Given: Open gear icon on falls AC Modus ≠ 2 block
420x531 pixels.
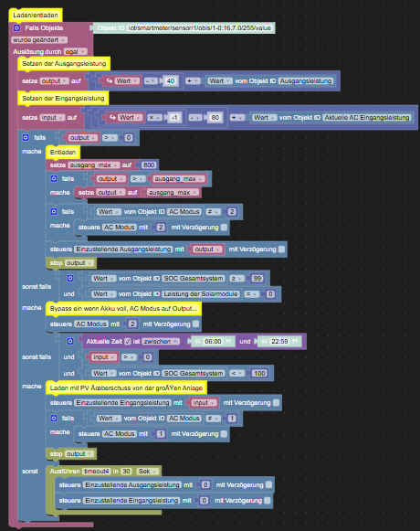Looking at the screenshot, I should [x=54, y=212].
